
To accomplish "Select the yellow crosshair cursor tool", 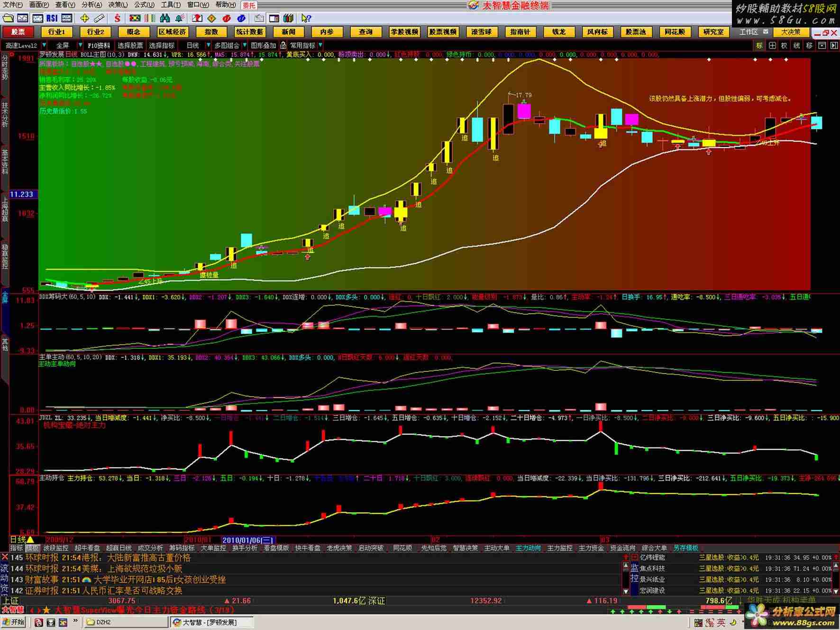I will point(85,18).
